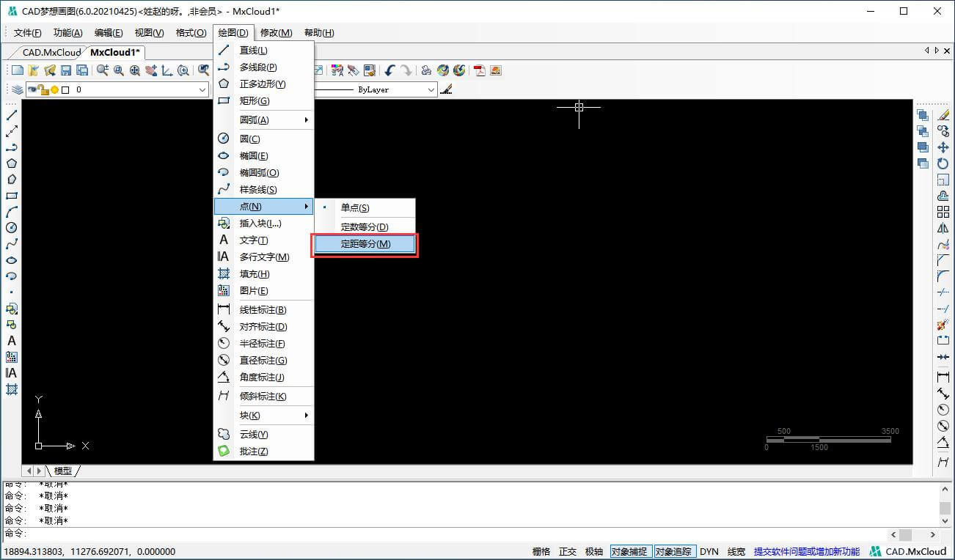Click the Erase tool in right toolbar

coord(943,115)
